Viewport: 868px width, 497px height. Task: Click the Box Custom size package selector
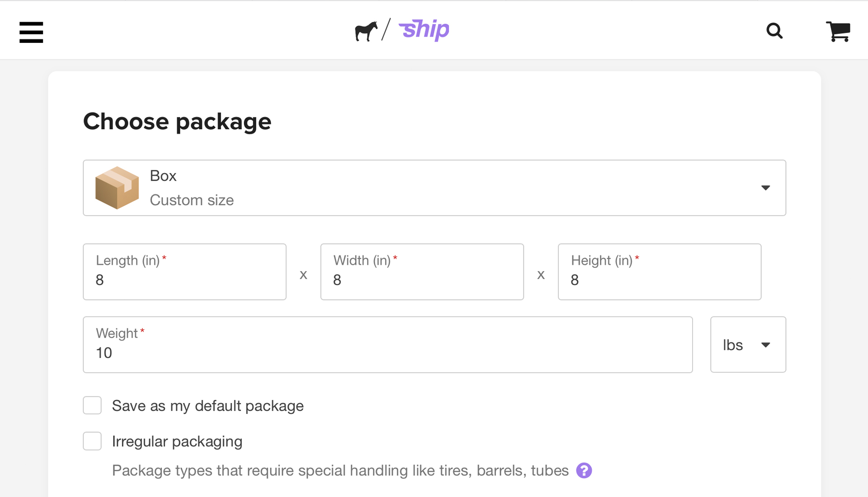click(x=434, y=188)
